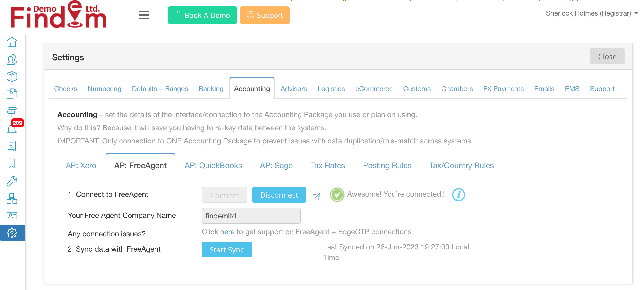Open the signpost routes sidebar icon

pos(12,111)
